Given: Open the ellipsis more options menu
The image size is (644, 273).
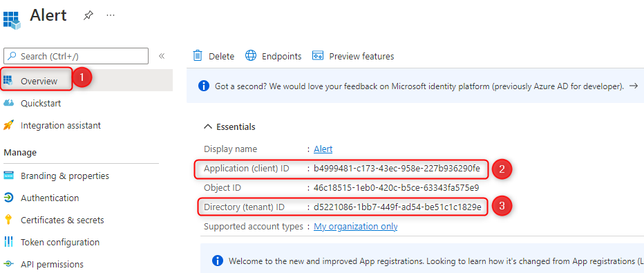Looking at the screenshot, I should pyautogui.click(x=110, y=15).
